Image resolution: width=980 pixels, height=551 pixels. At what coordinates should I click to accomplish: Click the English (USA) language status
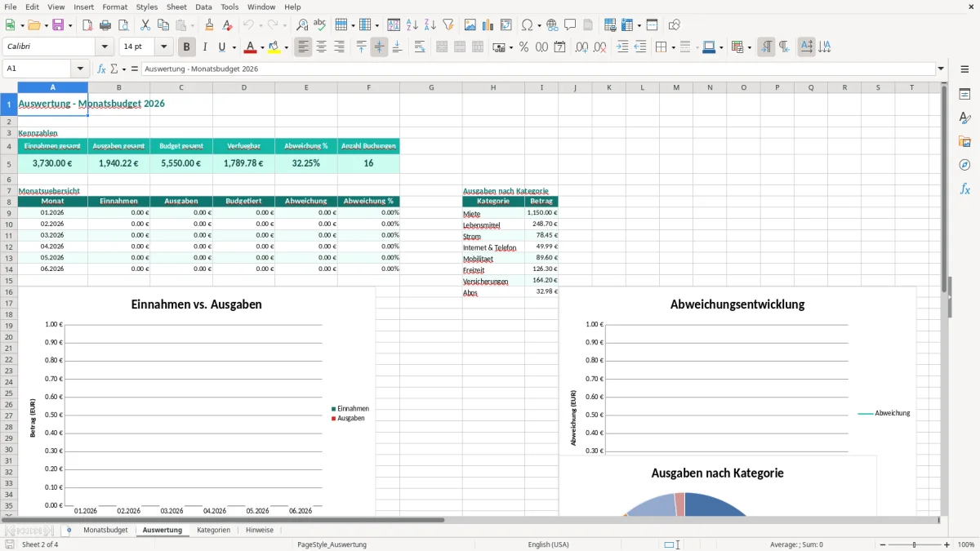pyautogui.click(x=548, y=544)
